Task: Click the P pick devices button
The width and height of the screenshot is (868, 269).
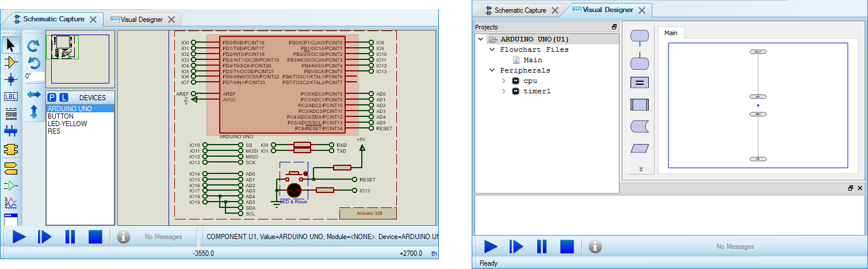Action: click(x=52, y=98)
